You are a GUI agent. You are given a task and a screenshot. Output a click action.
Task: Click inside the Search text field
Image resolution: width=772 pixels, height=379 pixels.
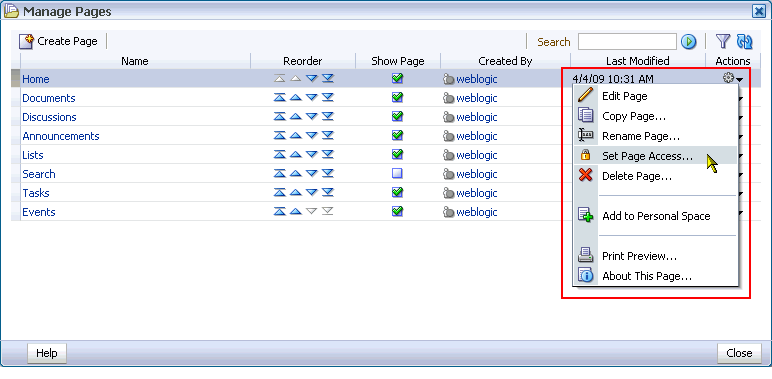point(627,42)
